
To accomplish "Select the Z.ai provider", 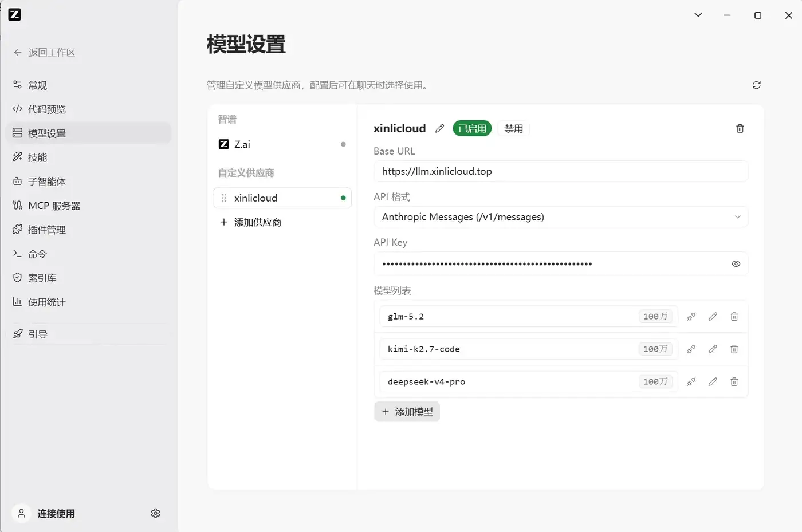I will point(282,144).
